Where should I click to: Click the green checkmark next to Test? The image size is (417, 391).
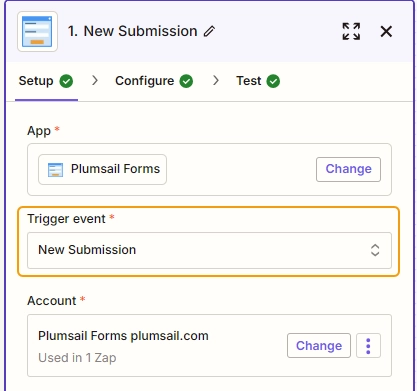pos(273,81)
